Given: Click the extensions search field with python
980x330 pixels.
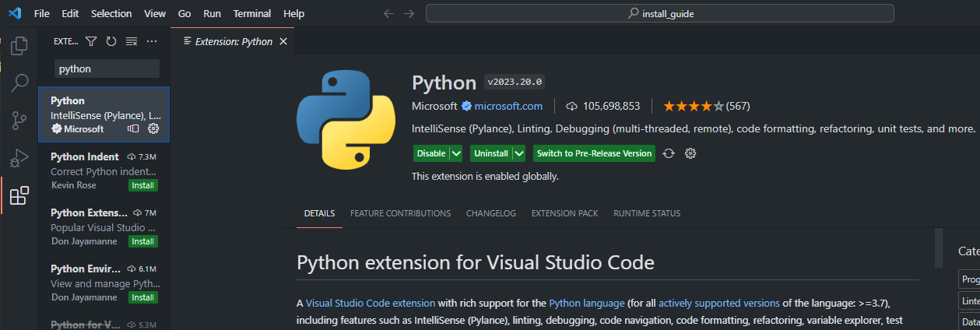Looking at the screenshot, I should tap(107, 68).
